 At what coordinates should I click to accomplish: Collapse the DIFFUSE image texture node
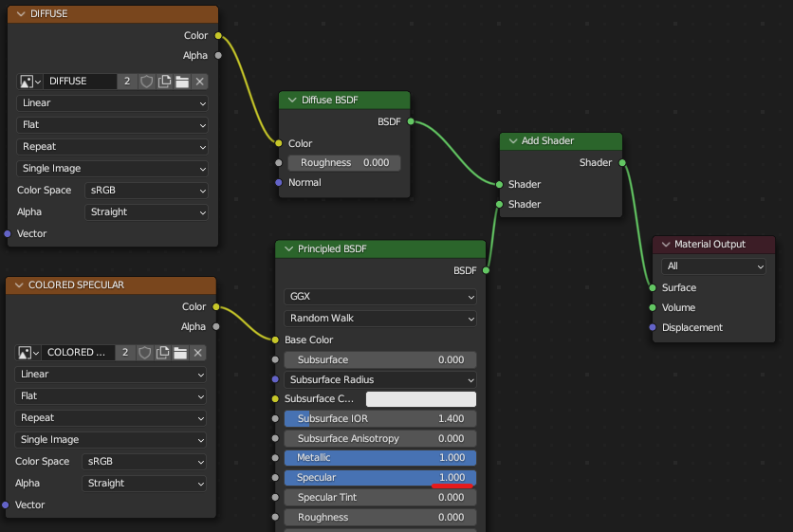[x=21, y=13]
